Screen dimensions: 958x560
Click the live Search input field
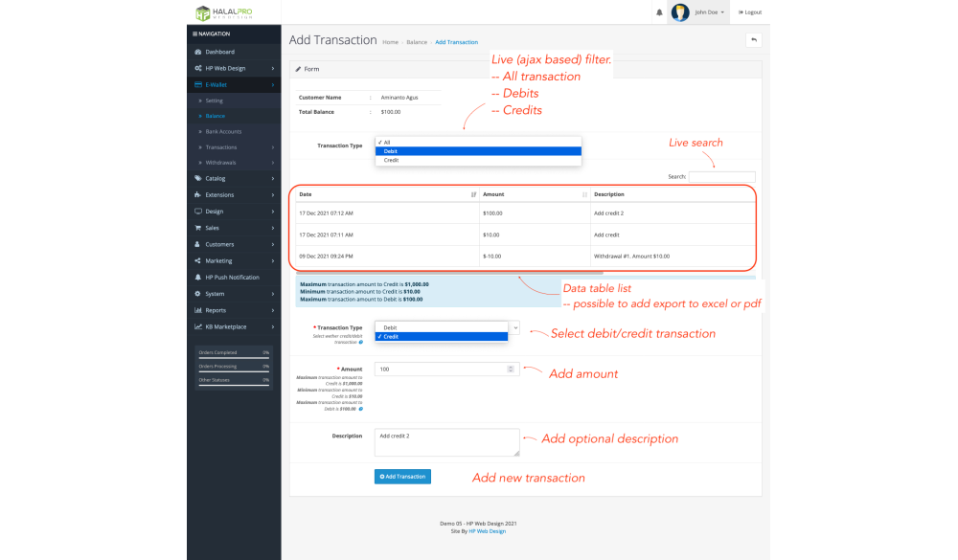(x=721, y=177)
